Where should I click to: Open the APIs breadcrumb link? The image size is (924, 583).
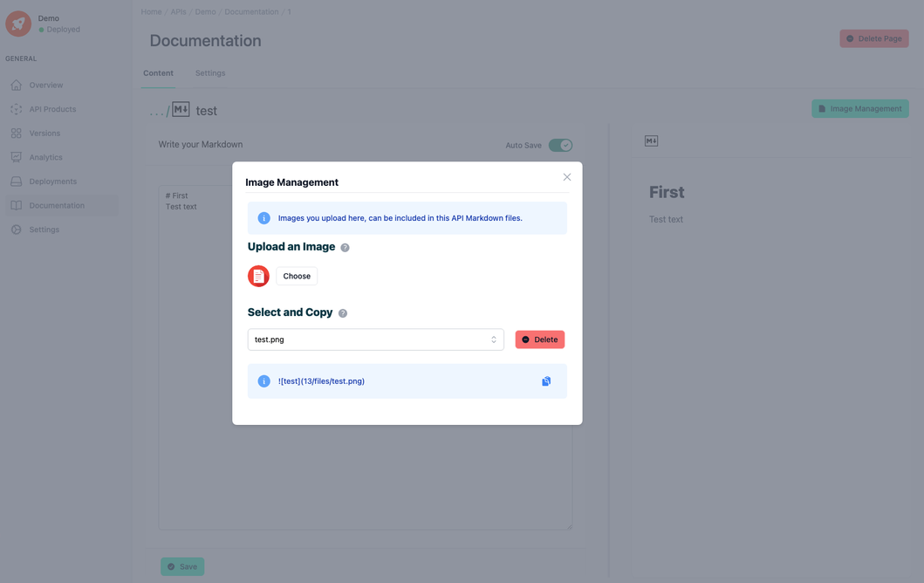(x=179, y=11)
